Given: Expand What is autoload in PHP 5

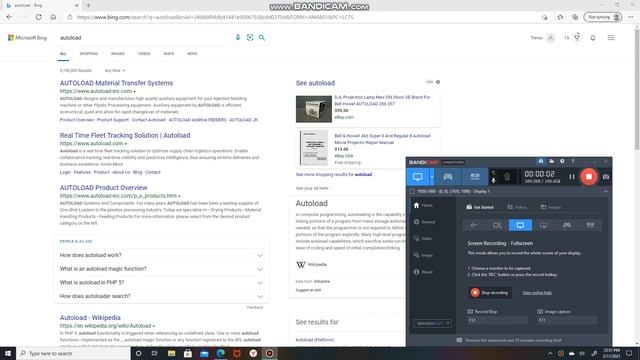Looking at the screenshot, I should pyautogui.click(x=161, y=282).
